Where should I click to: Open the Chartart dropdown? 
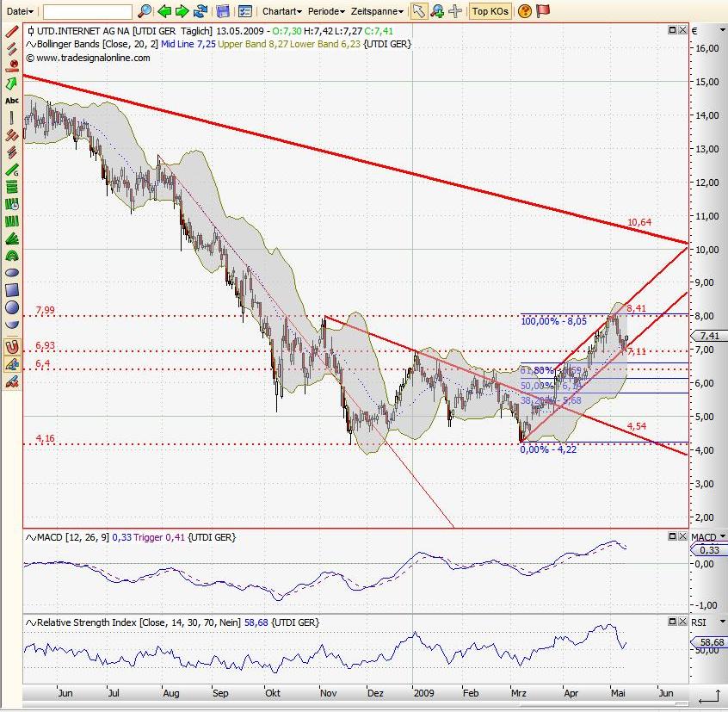[281, 11]
